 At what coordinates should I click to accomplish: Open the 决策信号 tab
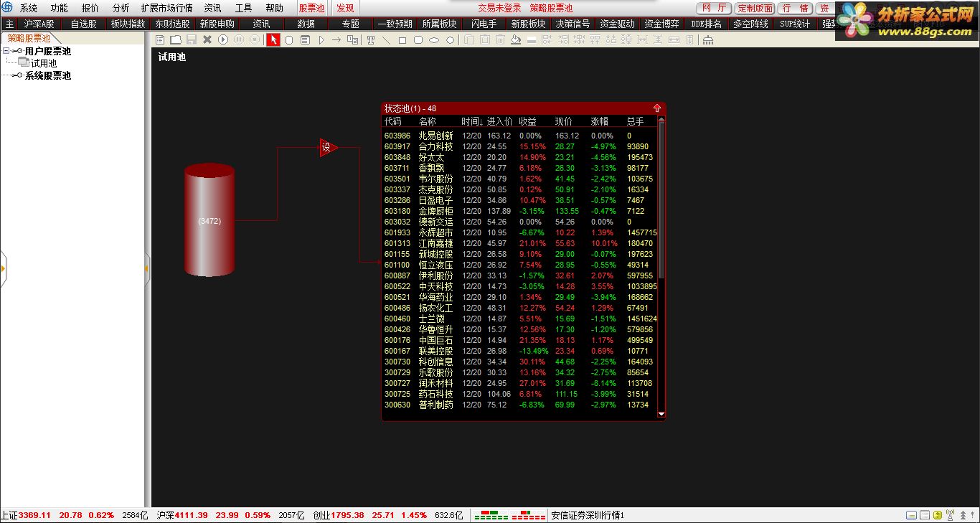(573, 24)
